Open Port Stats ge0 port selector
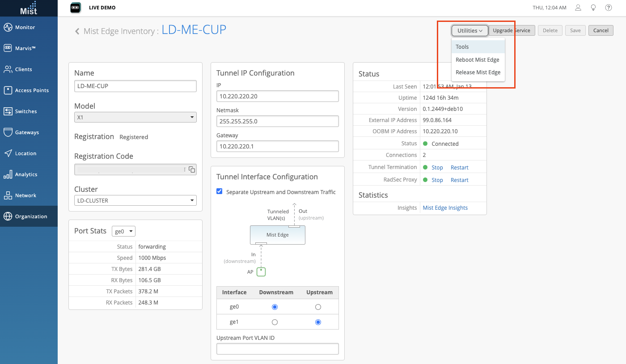 coord(123,231)
